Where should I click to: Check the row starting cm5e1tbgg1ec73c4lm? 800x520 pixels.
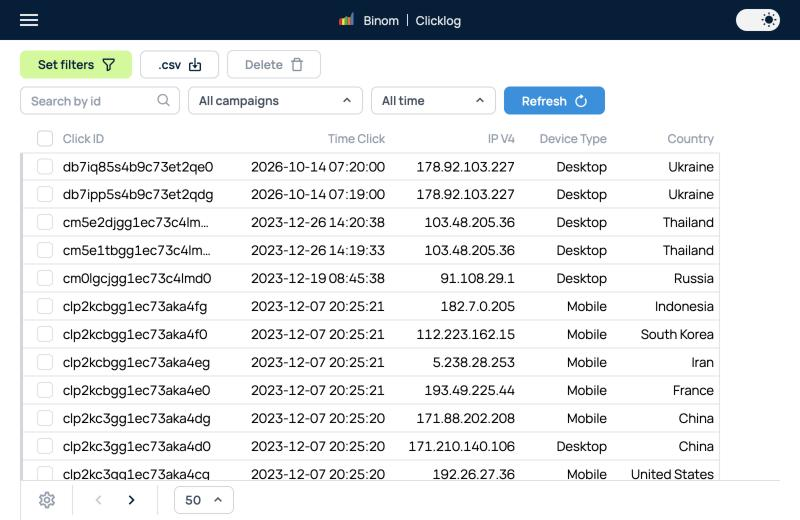(45, 250)
